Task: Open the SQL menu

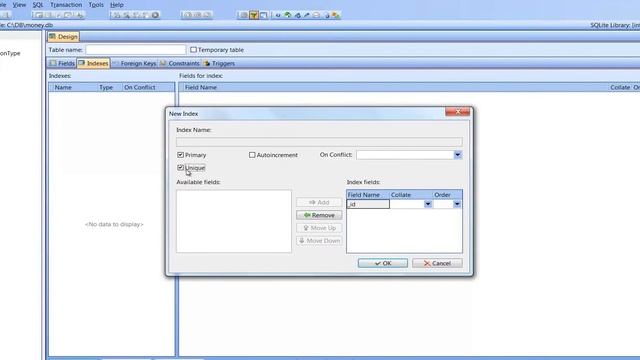Action: tap(38, 5)
